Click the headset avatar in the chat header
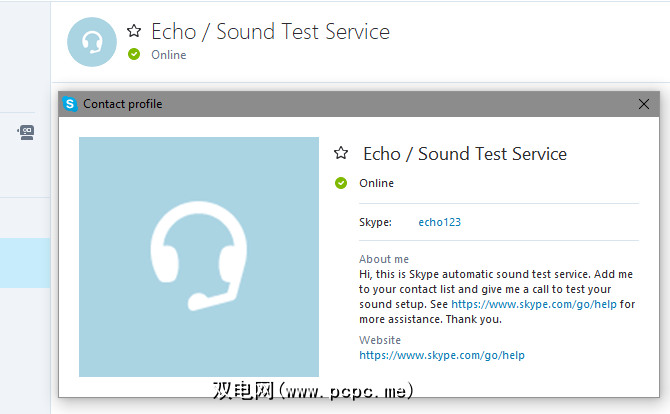The image size is (670, 414). point(92,42)
